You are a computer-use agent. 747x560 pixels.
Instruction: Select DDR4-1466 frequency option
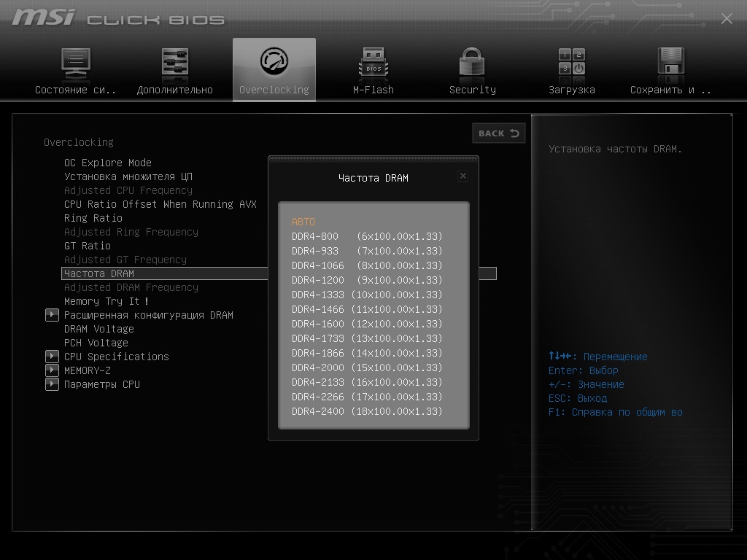tap(368, 309)
